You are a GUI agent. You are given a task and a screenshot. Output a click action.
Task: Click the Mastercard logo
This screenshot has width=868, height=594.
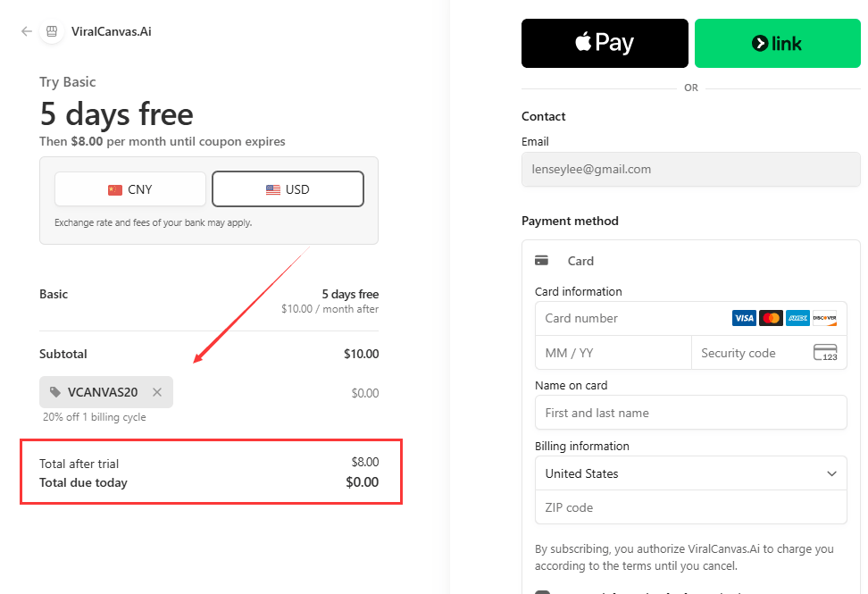tap(771, 318)
